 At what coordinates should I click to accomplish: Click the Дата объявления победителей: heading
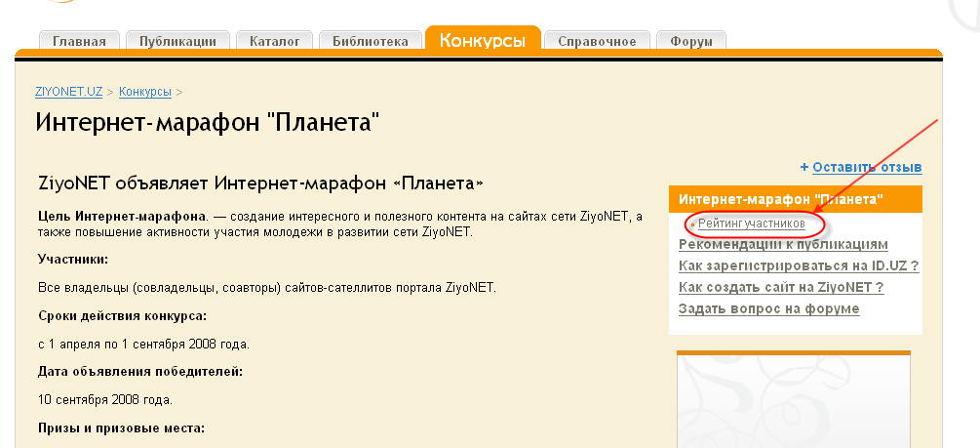[x=140, y=372]
